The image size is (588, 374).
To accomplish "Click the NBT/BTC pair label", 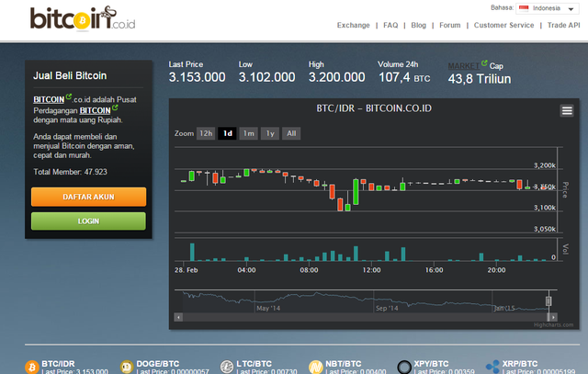I will pyautogui.click(x=343, y=364).
